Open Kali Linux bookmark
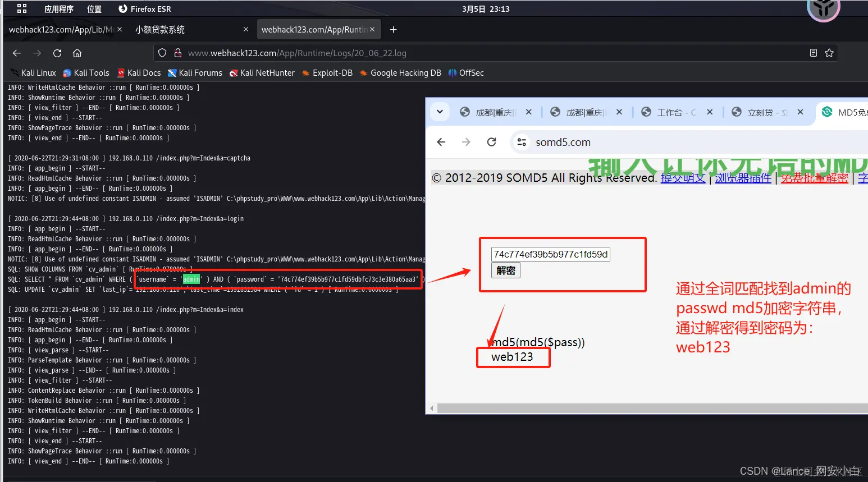The width and height of the screenshot is (868, 482). pos(34,73)
